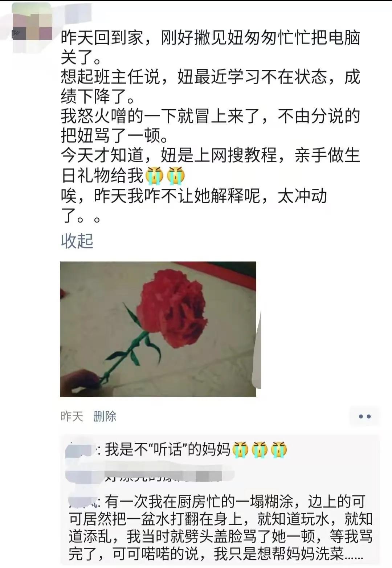Collapse the post text with 收起
This screenshot has height=568, width=392.
point(77,241)
